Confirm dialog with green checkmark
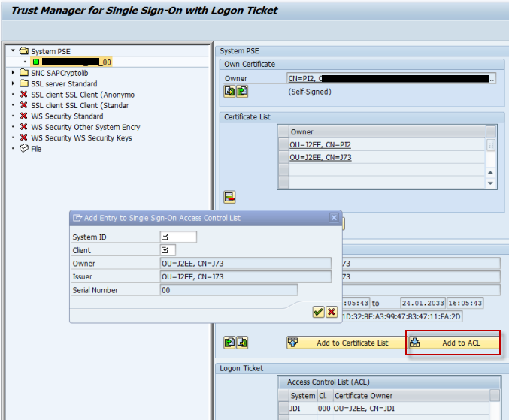This screenshot has width=509, height=420. tap(319, 312)
